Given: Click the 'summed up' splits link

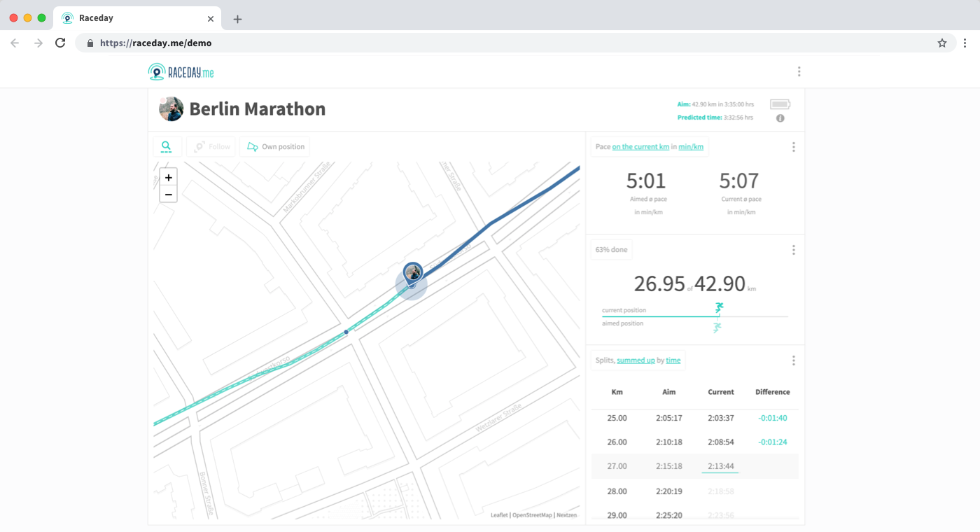Looking at the screenshot, I should click(x=636, y=360).
